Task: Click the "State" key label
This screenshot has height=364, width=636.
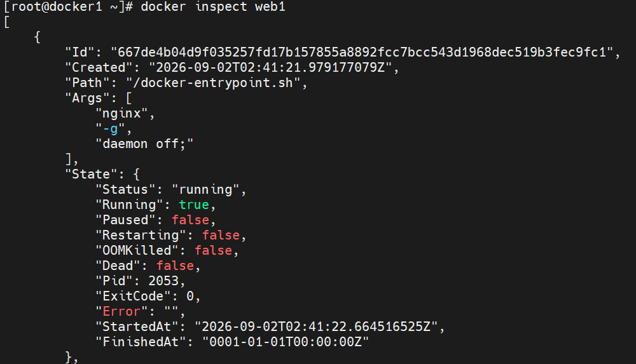Action: coord(91,174)
